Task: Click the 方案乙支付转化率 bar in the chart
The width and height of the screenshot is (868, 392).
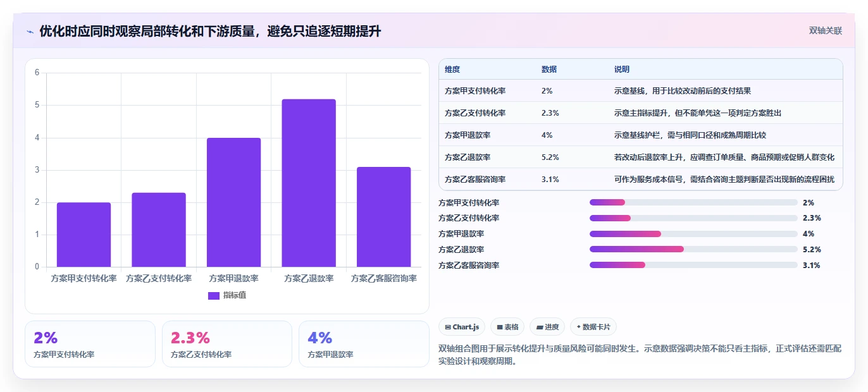Action: click(159, 230)
